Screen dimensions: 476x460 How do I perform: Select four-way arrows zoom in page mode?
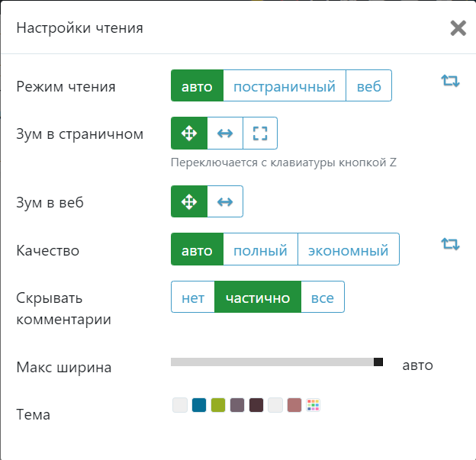(x=188, y=133)
